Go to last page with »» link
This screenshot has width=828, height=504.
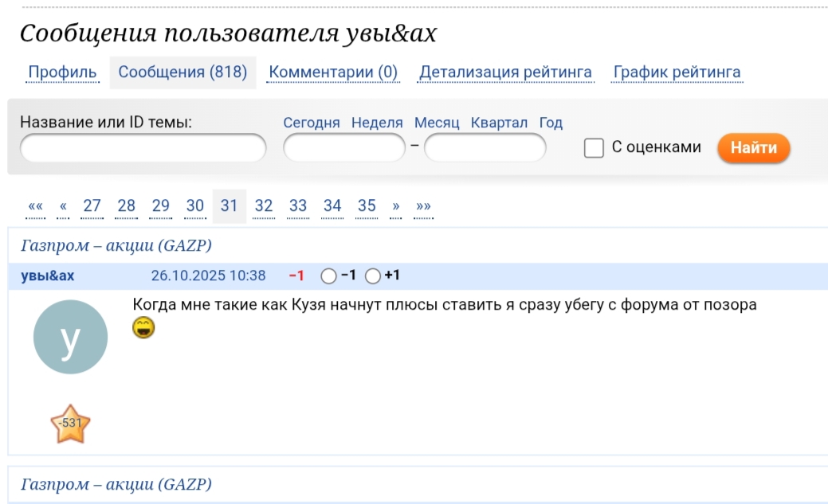(423, 206)
